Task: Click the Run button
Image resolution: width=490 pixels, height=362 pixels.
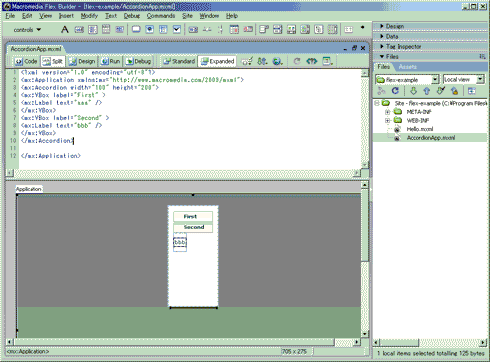Action: coord(111,61)
